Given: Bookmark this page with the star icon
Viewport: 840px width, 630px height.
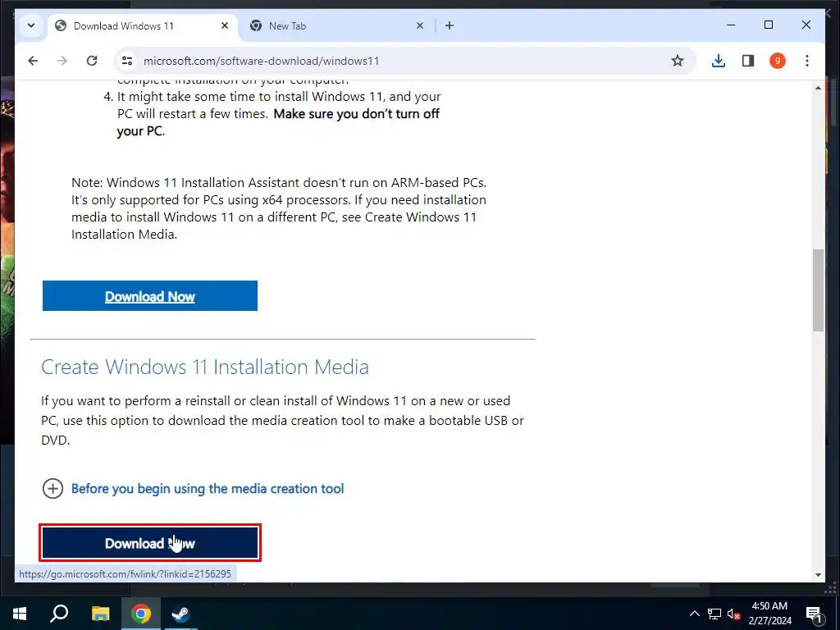Looking at the screenshot, I should [x=677, y=61].
